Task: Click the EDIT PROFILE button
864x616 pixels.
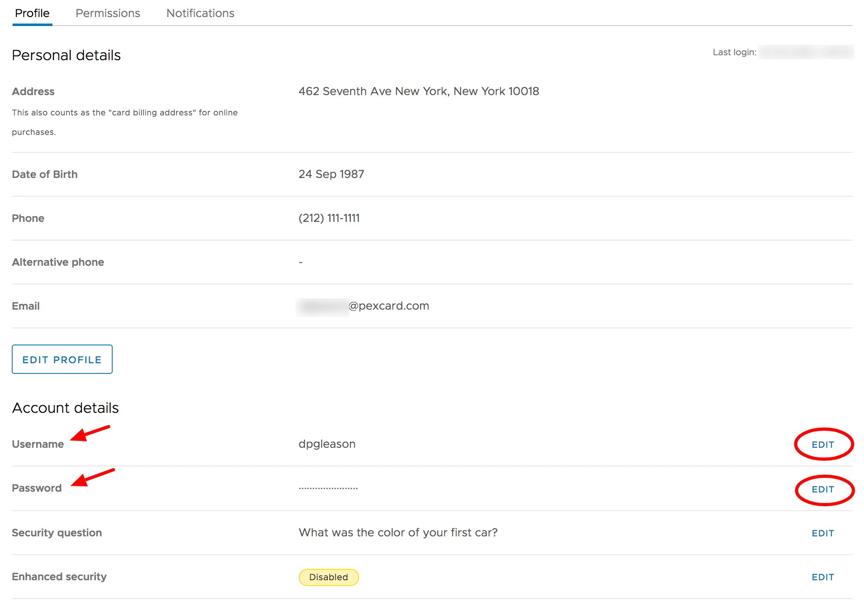Action: pos(62,360)
